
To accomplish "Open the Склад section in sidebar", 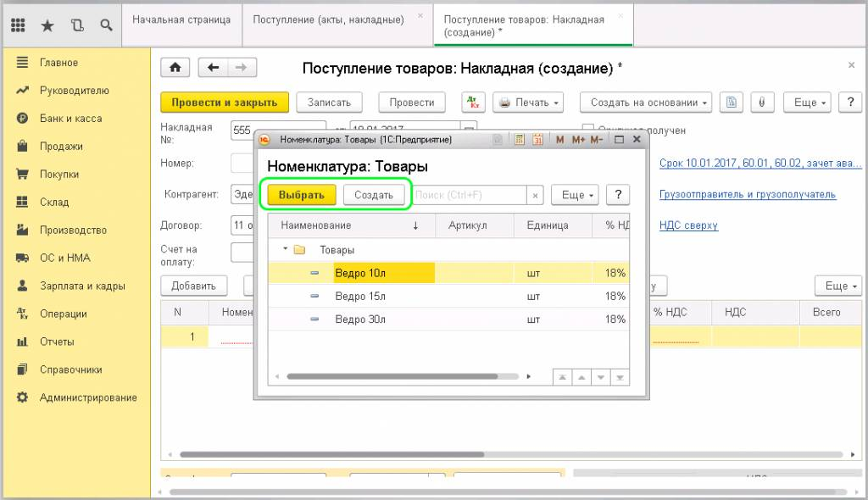I will point(54,202).
